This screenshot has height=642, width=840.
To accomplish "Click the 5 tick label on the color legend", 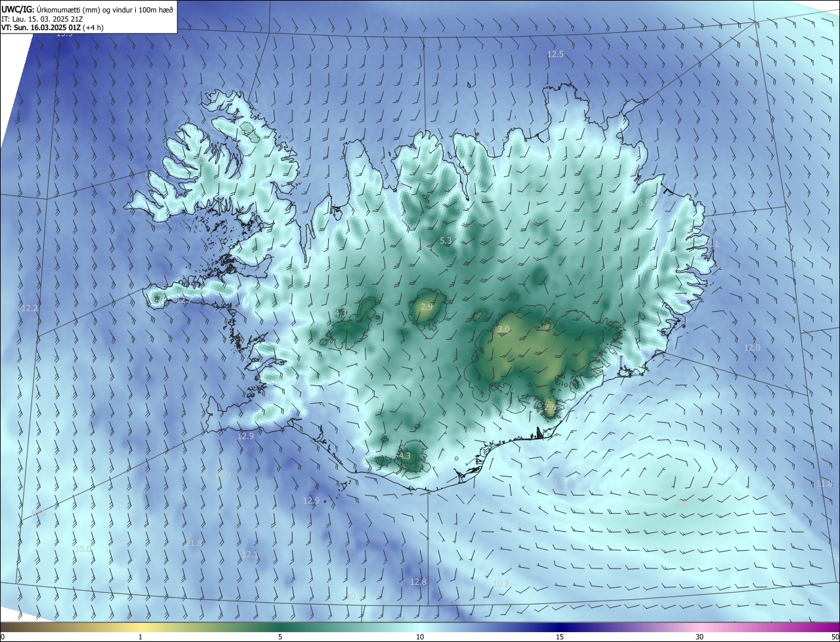I will coord(280,637).
